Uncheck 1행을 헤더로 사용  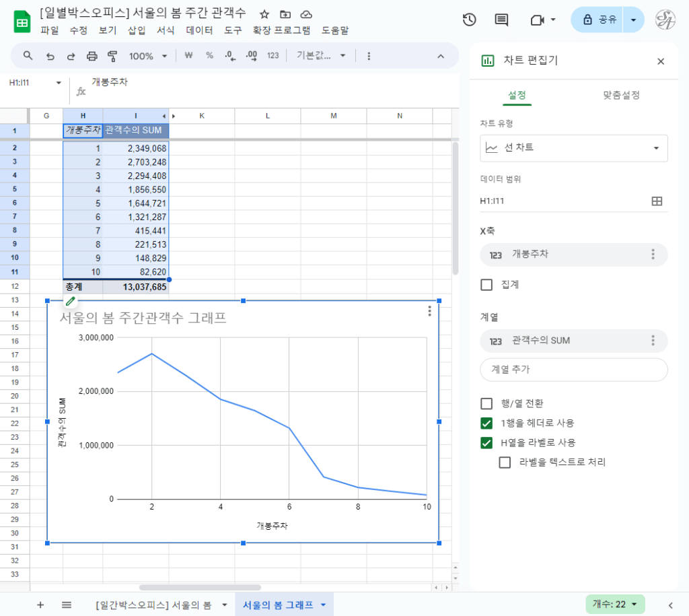pyautogui.click(x=486, y=423)
